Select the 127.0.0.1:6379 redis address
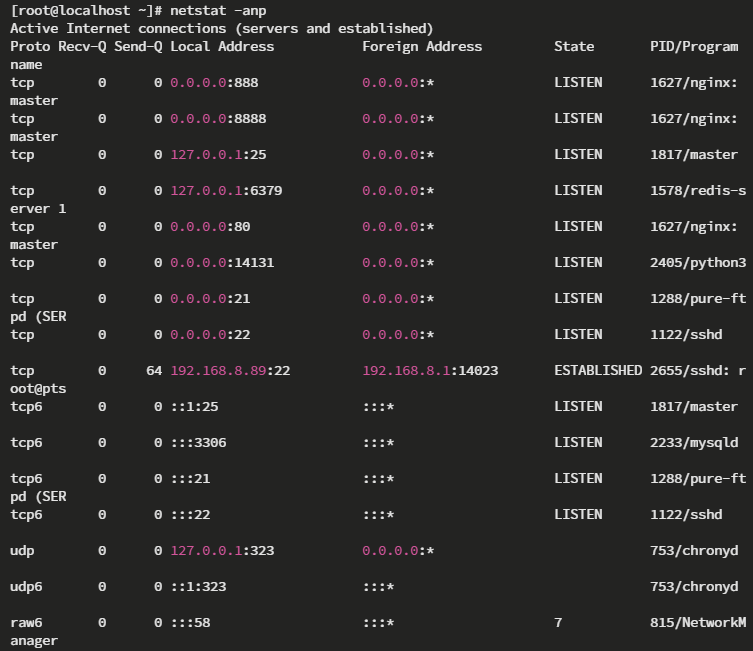The width and height of the screenshot is (753, 651). [222, 190]
